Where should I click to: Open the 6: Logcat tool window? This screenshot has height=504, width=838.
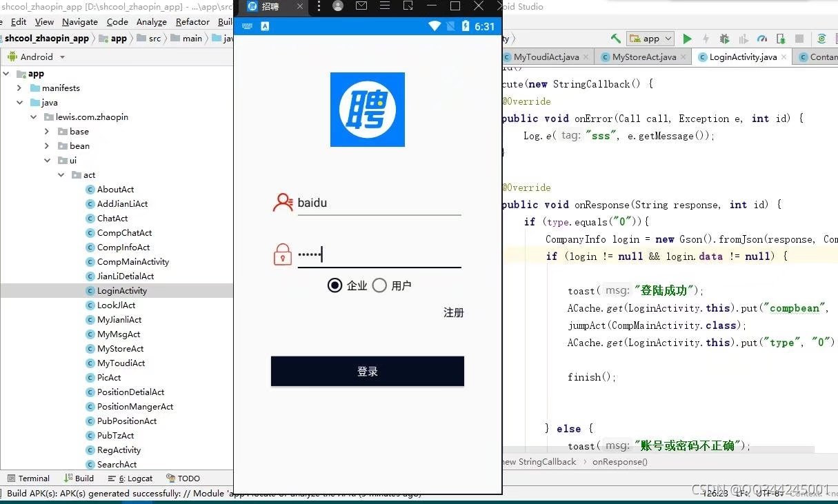coord(130,478)
